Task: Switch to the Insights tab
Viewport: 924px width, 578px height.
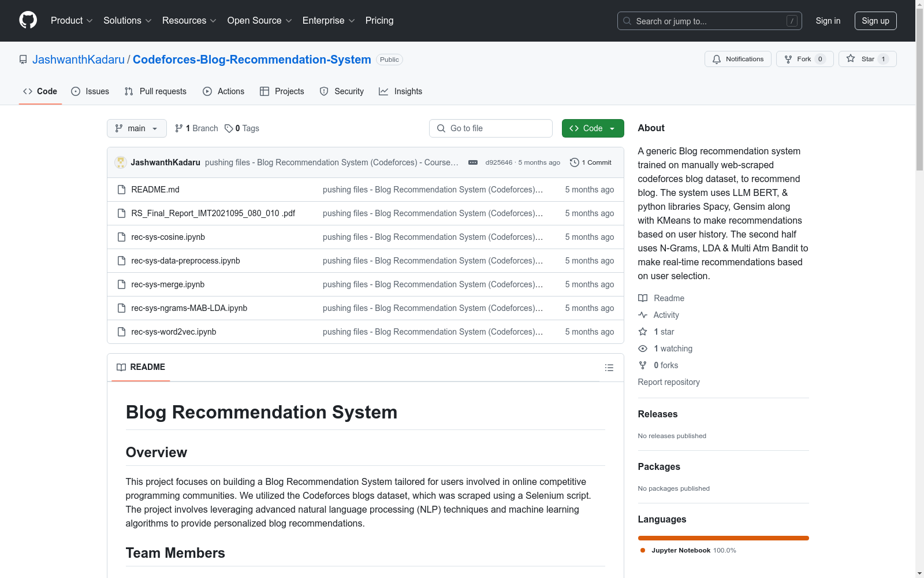Action: [400, 91]
